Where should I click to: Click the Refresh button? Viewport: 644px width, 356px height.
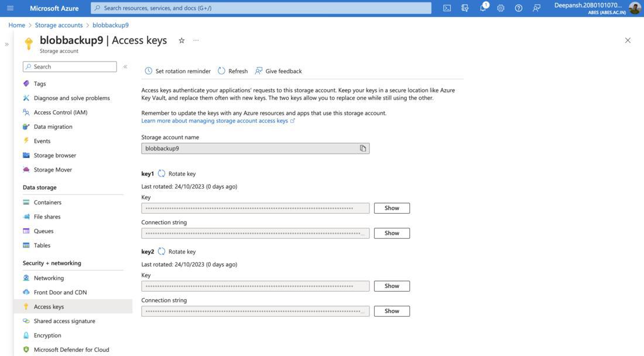(232, 71)
